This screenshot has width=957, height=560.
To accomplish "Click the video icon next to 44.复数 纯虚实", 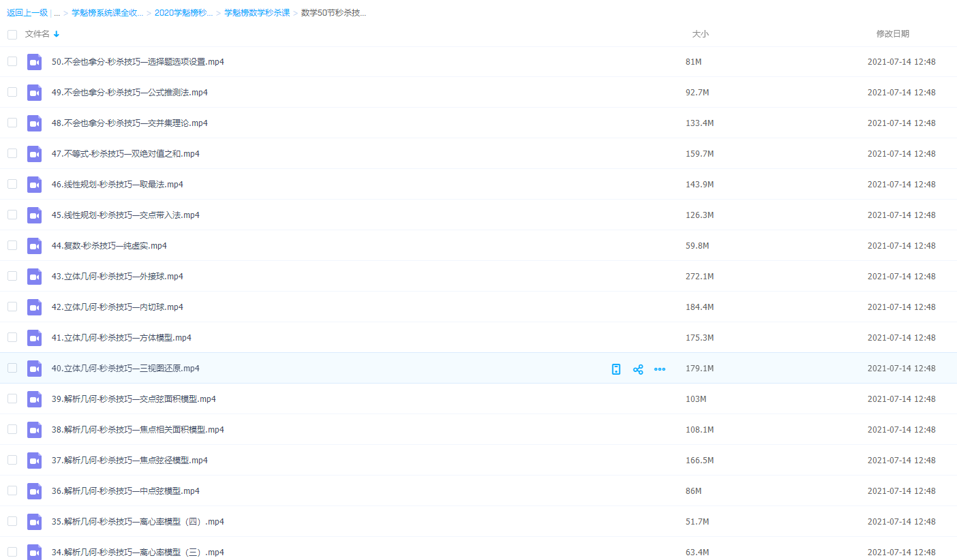I will [x=34, y=246].
